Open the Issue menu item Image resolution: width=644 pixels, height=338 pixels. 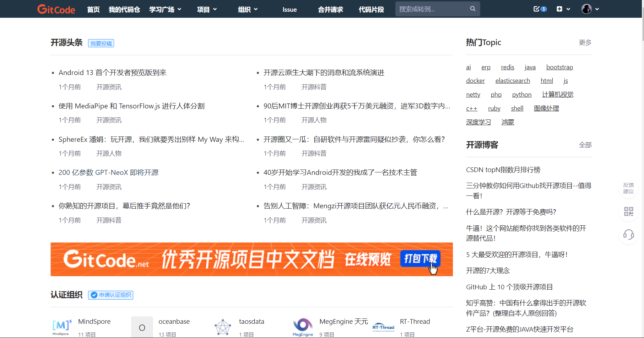289,9
